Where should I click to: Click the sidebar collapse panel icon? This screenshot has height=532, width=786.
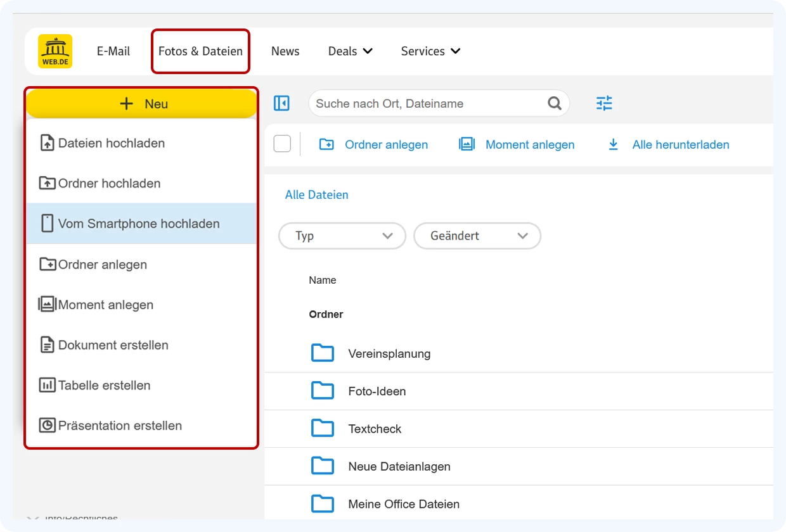(x=281, y=103)
